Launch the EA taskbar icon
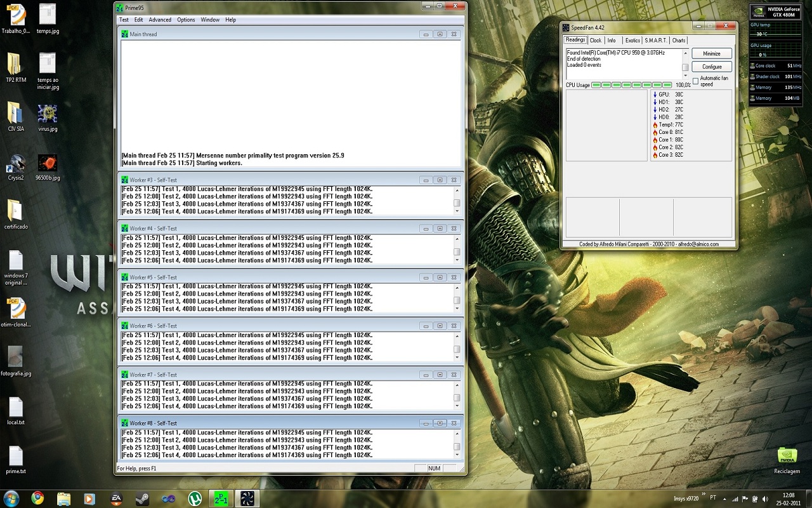 point(116,498)
